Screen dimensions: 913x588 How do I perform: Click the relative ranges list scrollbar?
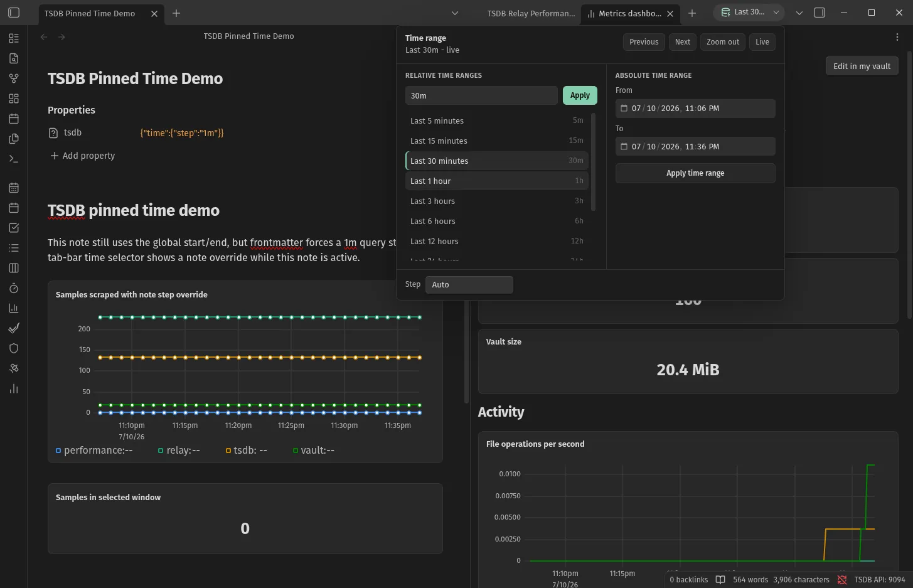coord(594,162)
